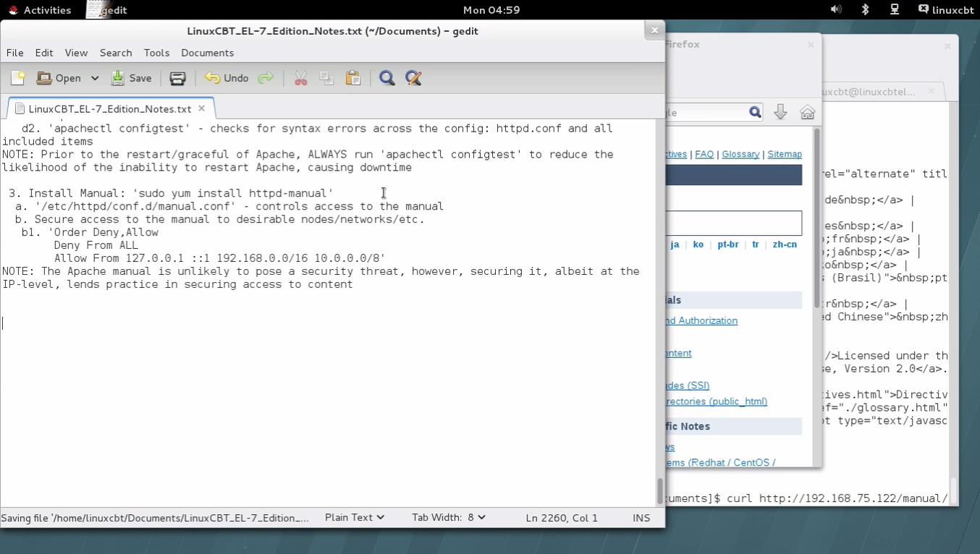Click the saving file status message
The image size is (980, 554).
tap(155, 518)
